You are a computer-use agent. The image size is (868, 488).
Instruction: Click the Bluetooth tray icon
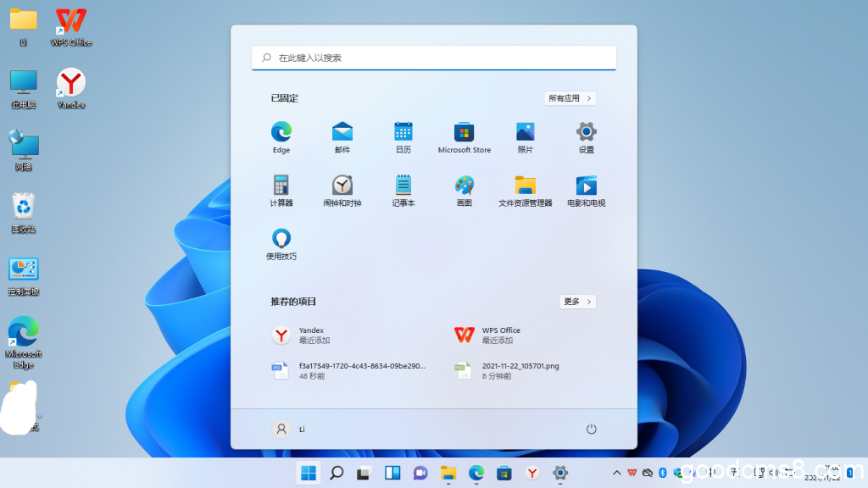tap(663, 473)
